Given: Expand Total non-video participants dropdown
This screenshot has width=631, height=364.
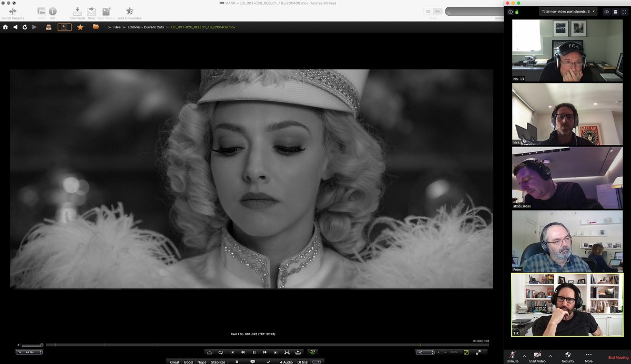Looking at the screenshot, I should point(568,12).
